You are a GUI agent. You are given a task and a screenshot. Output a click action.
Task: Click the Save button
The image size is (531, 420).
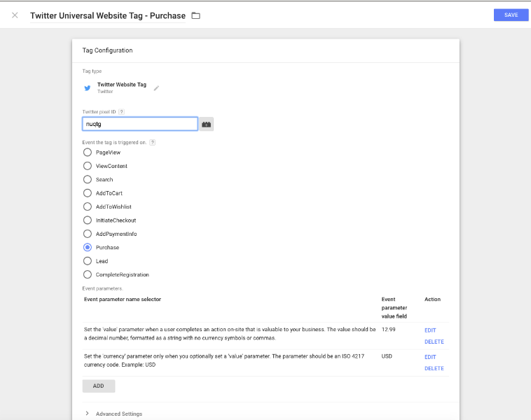[x=511, y=15]
